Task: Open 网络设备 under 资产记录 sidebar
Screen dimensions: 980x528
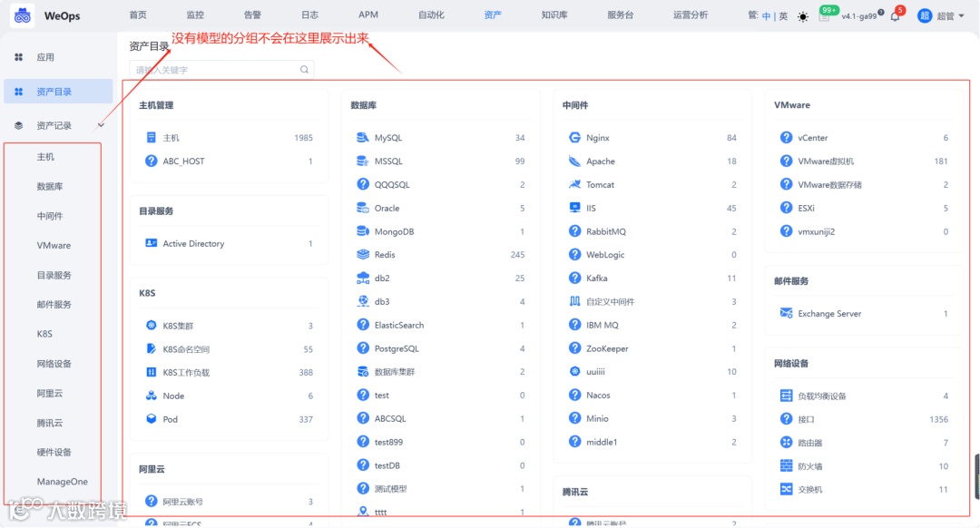Action: [54, 364]
